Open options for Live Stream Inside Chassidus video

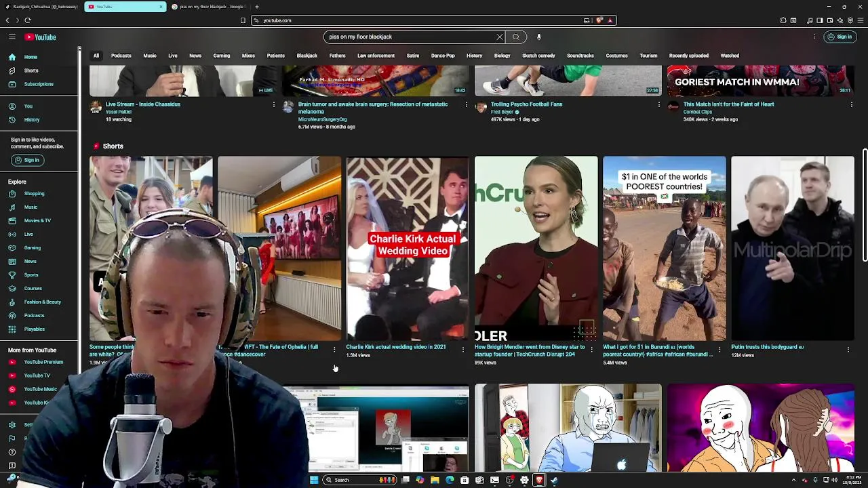(x=274, y=104)
